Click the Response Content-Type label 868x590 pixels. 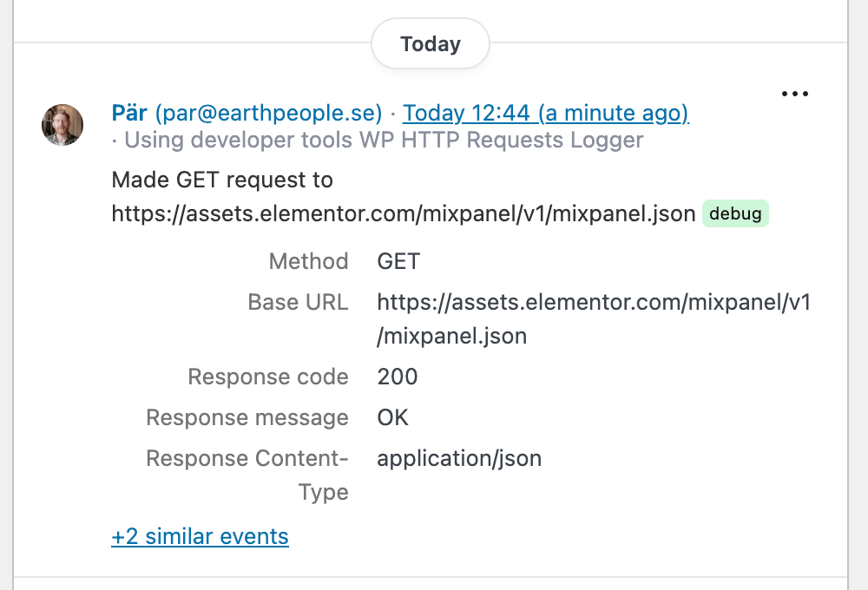point(247,475)
